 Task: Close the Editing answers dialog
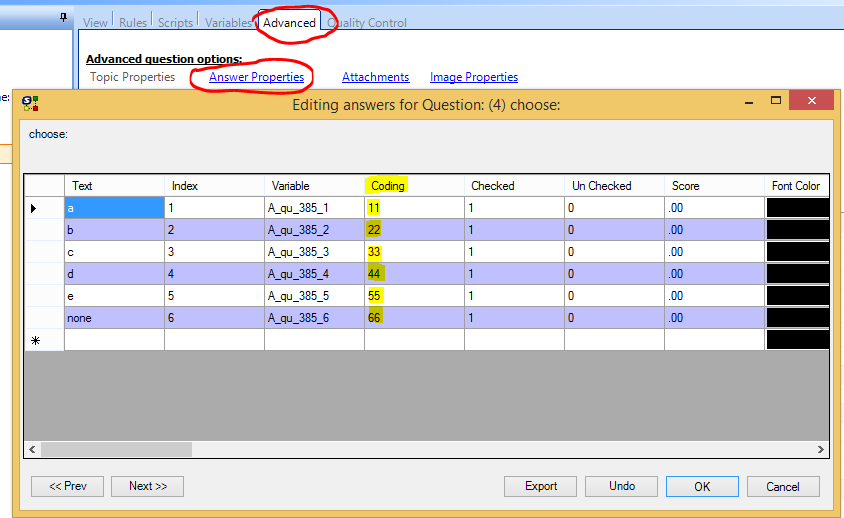[812, 101]
